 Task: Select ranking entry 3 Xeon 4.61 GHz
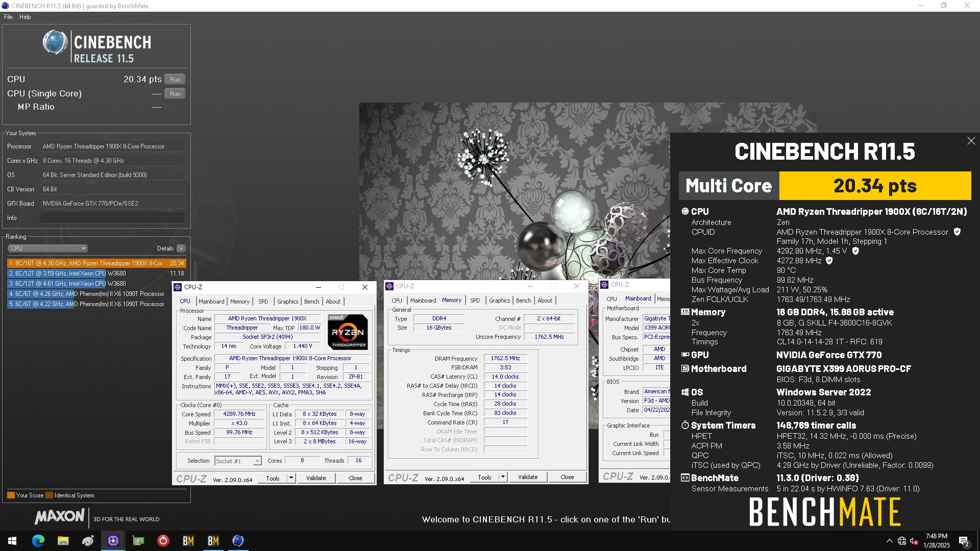pyautogui.click(x=96, y=284)
